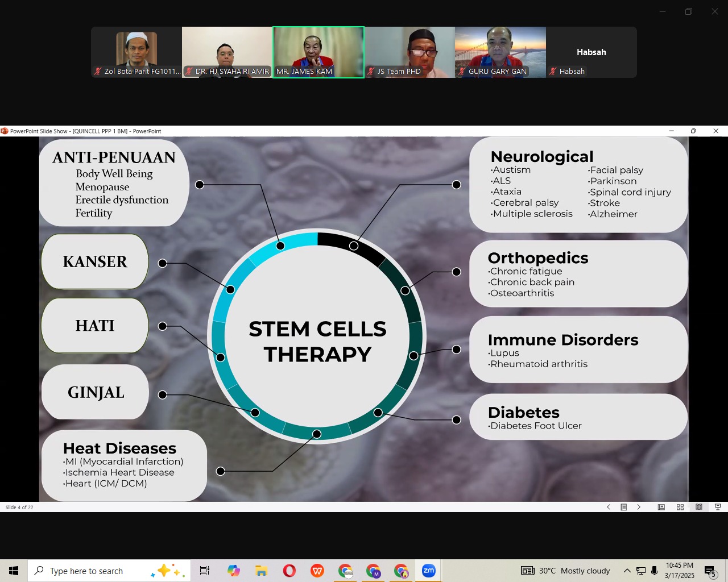Open the notification center

click(x=710, y=571)
